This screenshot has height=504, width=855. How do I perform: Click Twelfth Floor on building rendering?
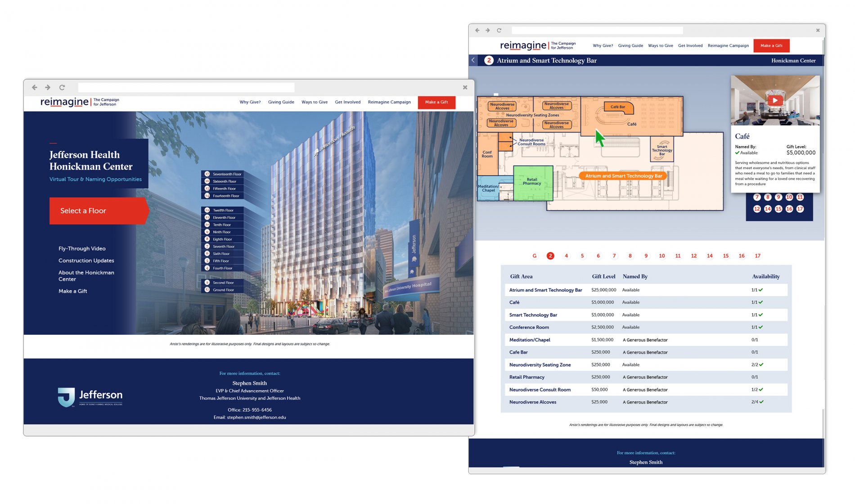(223, 210)
